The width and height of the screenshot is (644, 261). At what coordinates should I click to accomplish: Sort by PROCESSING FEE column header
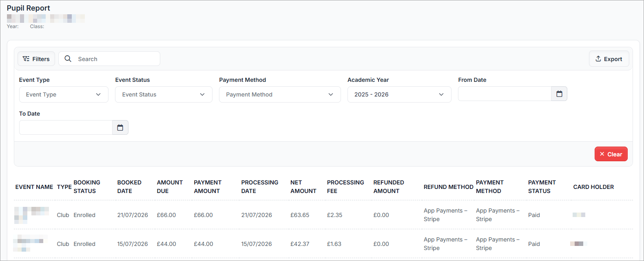[x=345, y=186]
